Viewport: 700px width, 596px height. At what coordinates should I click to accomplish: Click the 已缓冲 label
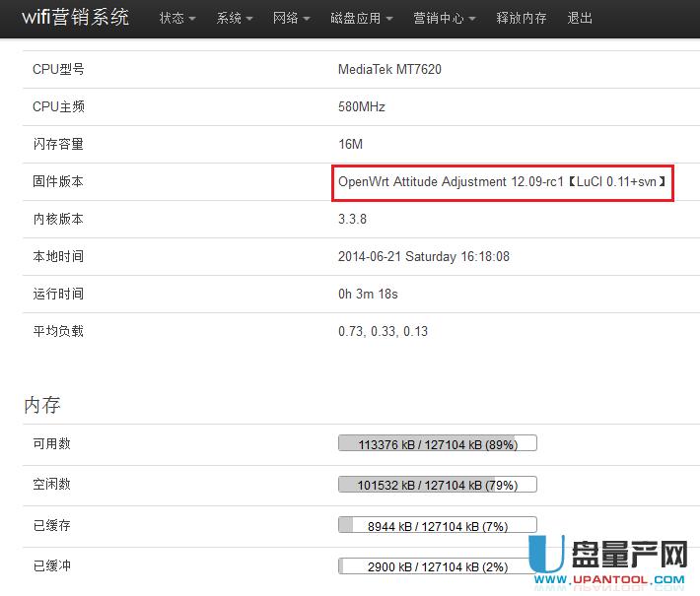click(52, 565)
